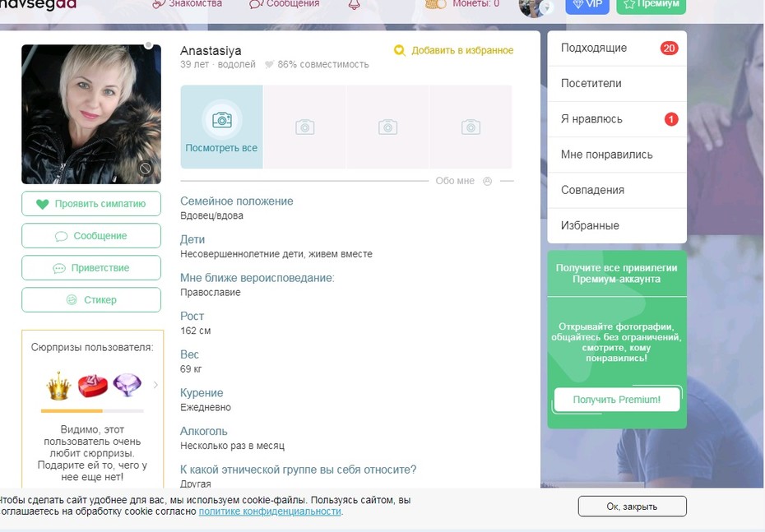
Task: Send a greeting via 'Приветствие'
Action: (x=91, y=268)
